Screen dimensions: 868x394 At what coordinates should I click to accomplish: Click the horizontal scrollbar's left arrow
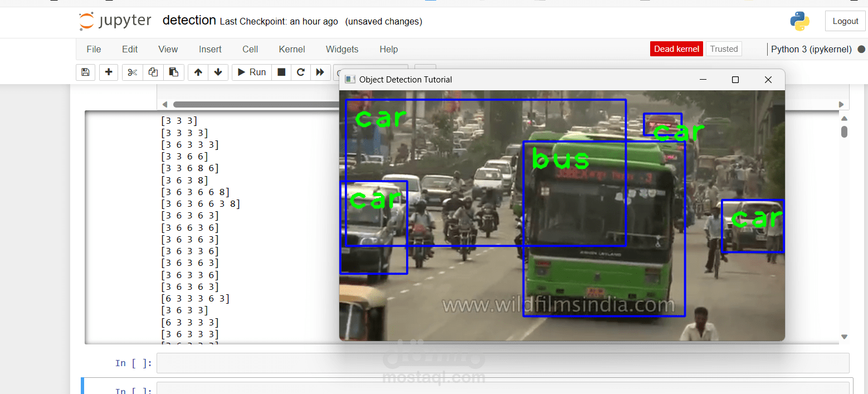[x=164, y=104]
